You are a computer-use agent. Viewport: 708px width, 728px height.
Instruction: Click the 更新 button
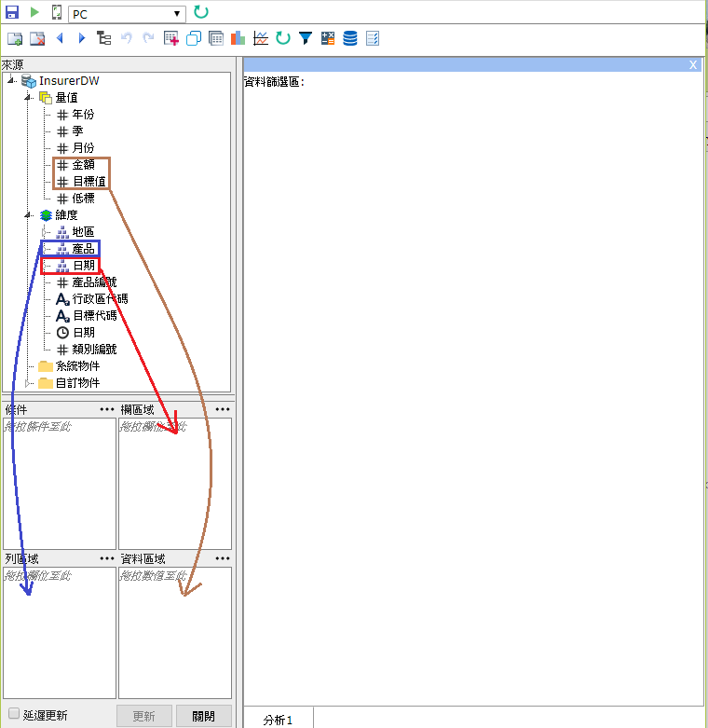point(144,716)
